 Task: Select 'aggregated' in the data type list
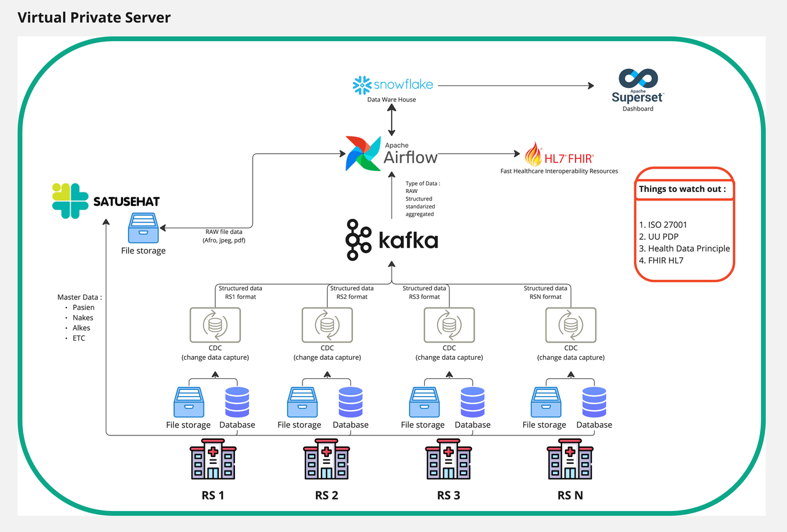pos(420,214)
